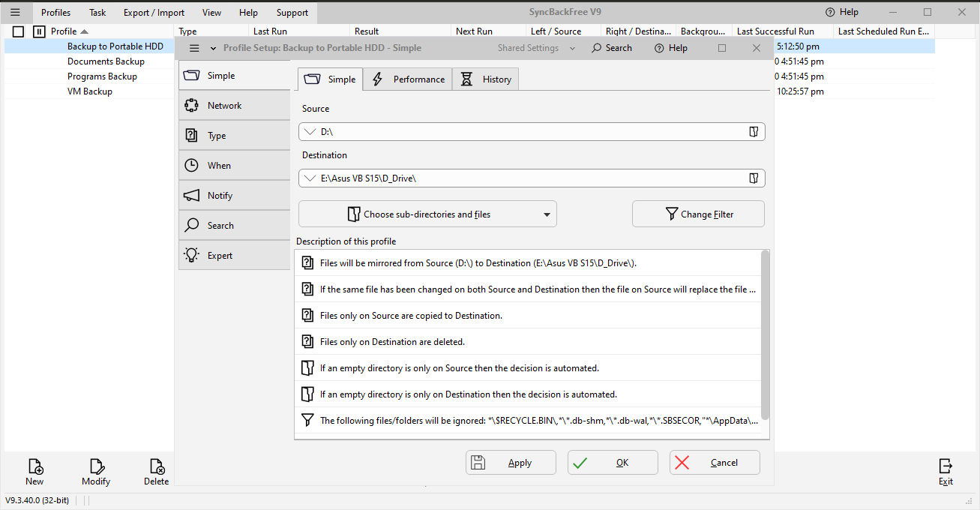Select empty directory only on Destination row
980x510 pixels.
tap(528, 394)
